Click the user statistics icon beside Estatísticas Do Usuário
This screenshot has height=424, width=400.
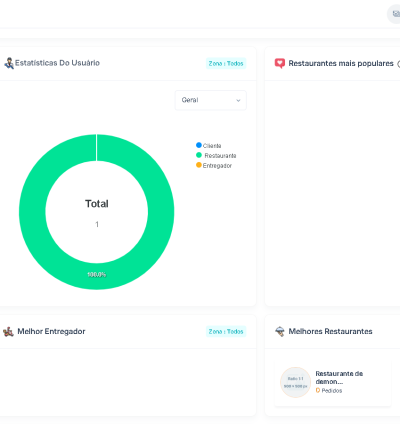[x=9, y=63]
